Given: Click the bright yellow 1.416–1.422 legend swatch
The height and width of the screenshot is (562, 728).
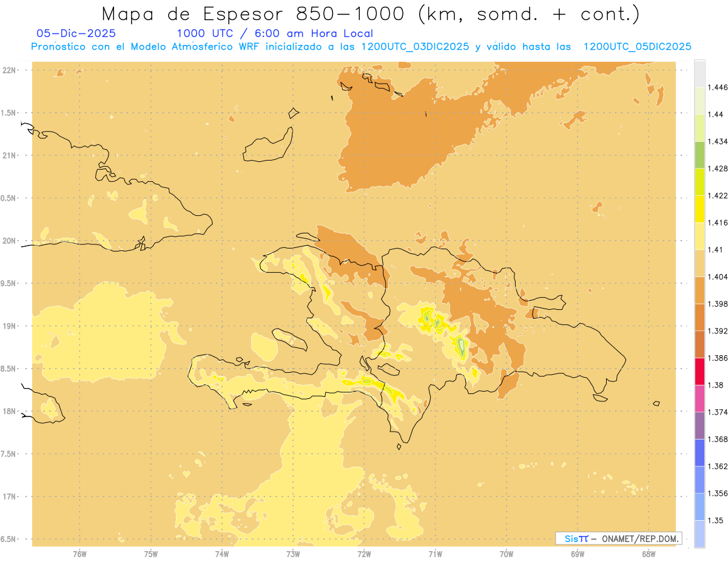Looking at the screenshot, I should (699, 209).
